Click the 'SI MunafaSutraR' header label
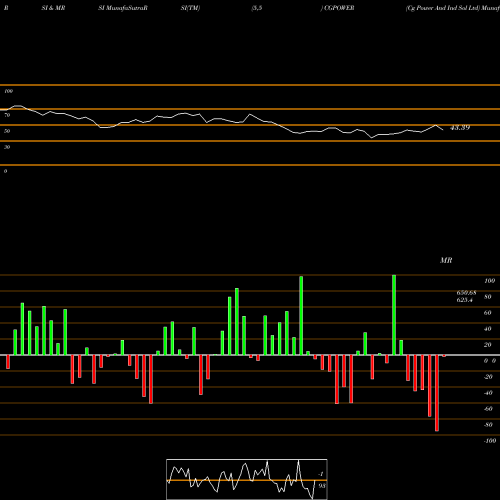Screen dimensions: 500x500 tap(123, 8)
